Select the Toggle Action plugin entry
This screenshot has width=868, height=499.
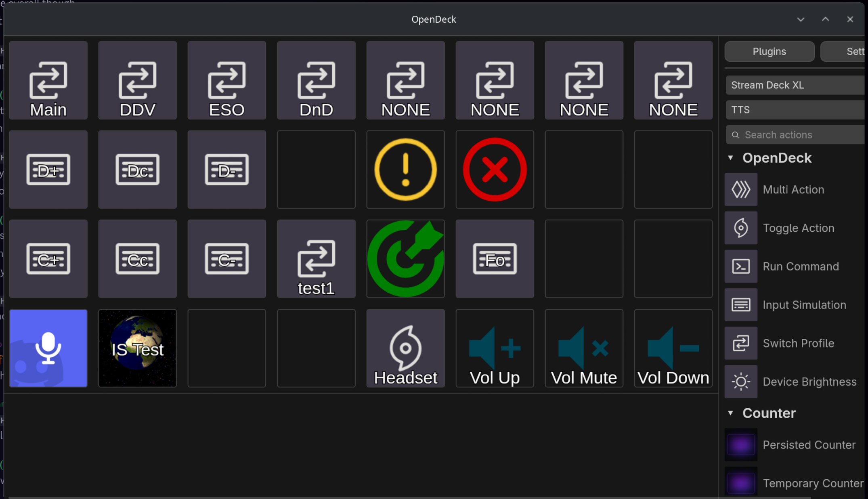coord(798,228)
